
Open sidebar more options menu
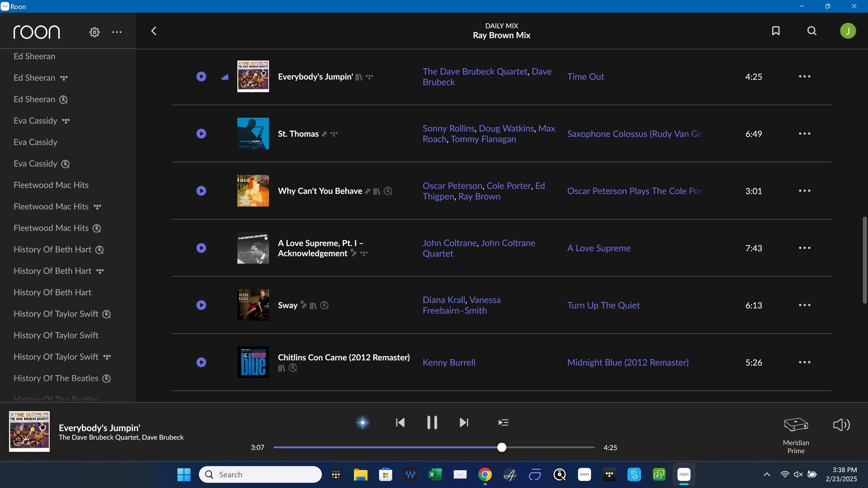pyautogui.click(x=117, y=32)
